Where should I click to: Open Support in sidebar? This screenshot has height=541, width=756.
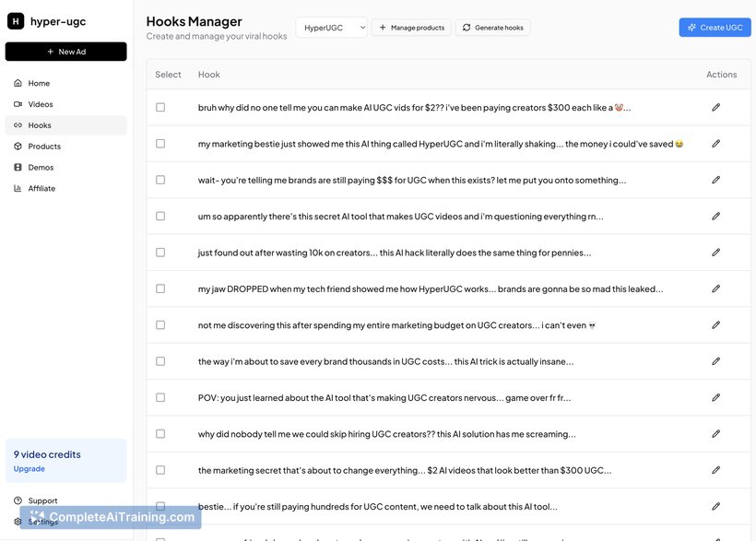pos(66,500)
